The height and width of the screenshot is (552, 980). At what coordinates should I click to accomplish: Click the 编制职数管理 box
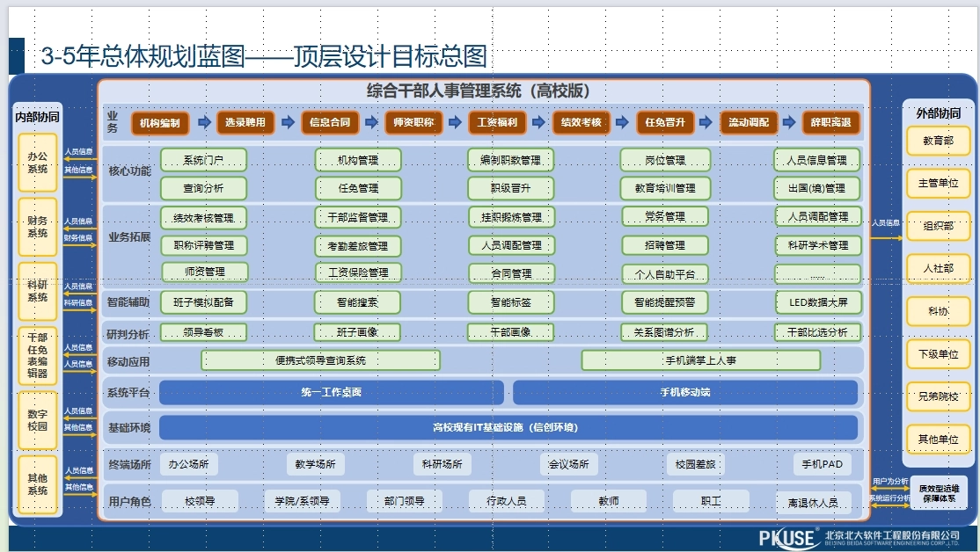pos(510,160)
